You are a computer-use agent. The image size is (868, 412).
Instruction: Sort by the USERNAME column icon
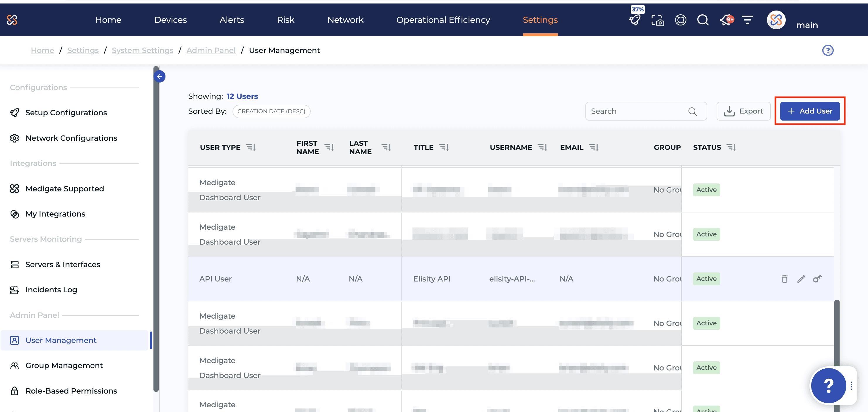point(542,147)
